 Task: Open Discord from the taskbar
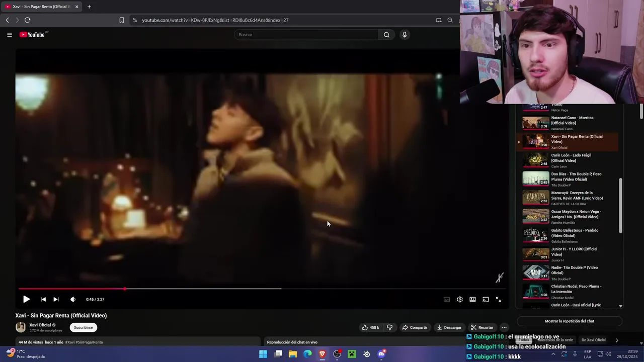(x=381, y=354)
